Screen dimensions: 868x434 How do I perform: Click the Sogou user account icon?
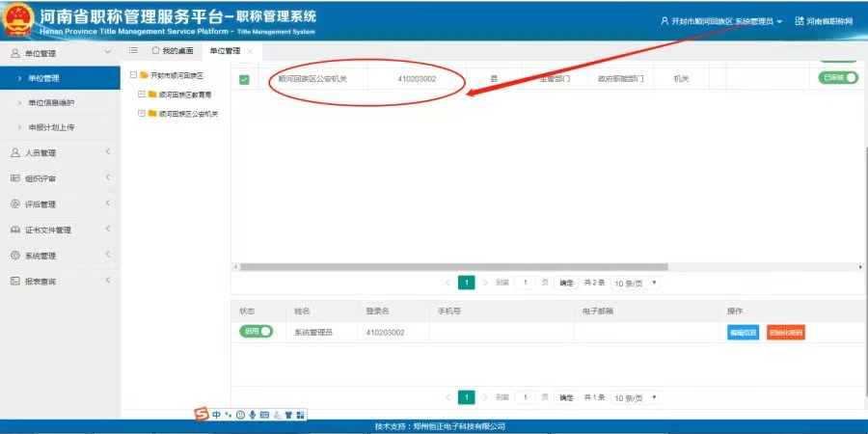coord(278,415)
